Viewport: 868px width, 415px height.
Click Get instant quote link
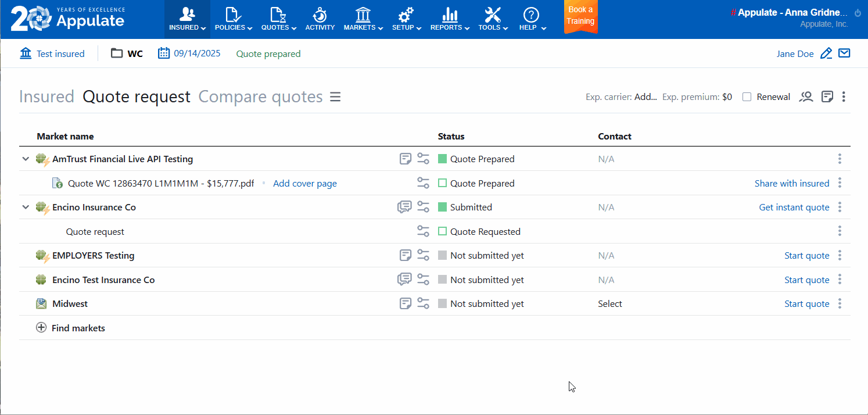[x=794, y=208]
